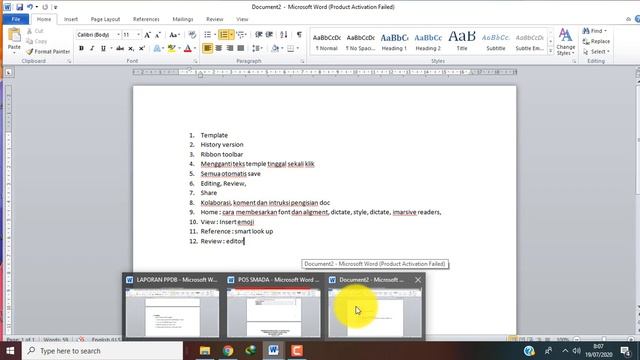Switch to the Review tab
This screenshot has height=360, width=640.
215,19
